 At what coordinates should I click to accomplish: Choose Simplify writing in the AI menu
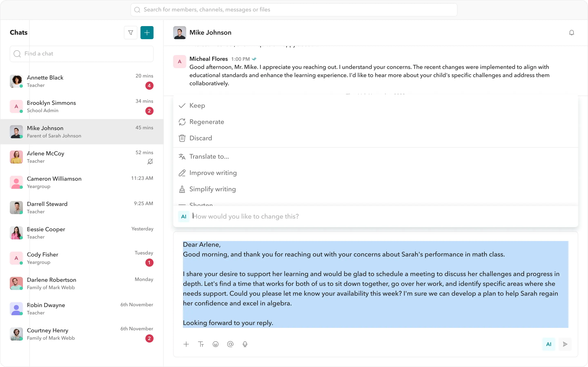click(x=212, y=189)
